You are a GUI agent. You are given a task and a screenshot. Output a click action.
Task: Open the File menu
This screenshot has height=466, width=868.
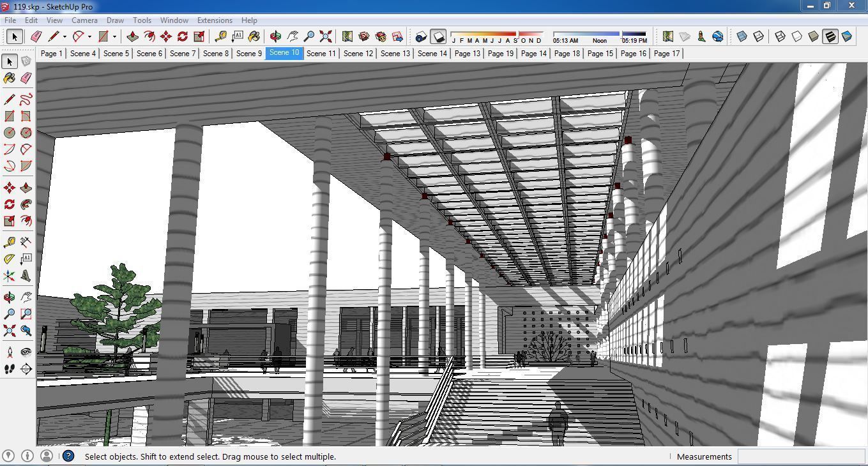pos(10,20)
